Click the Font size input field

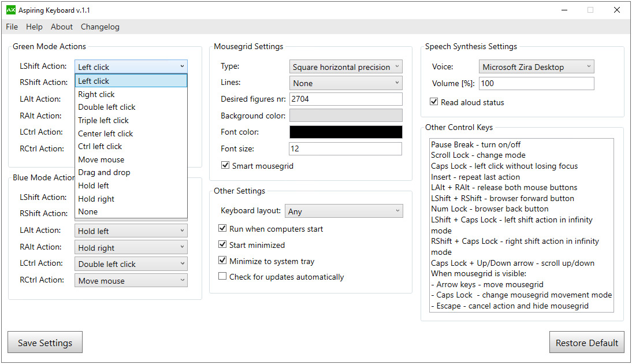(345, 148)
